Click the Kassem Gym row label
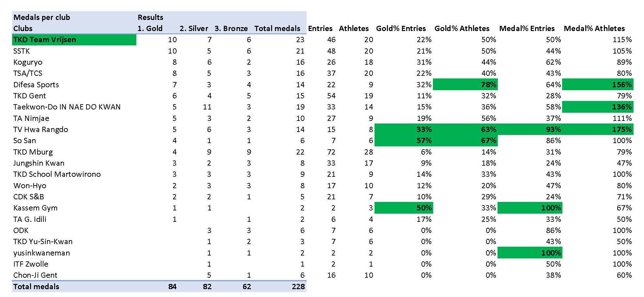The image size is (644, 297). [x=35, y=208]
